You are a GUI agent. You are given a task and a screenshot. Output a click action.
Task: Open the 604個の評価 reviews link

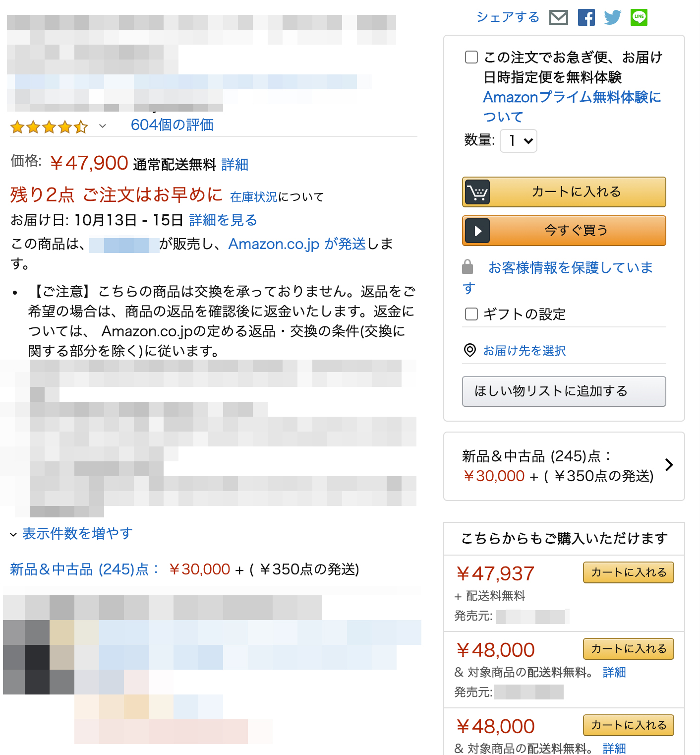pos(172,125)
